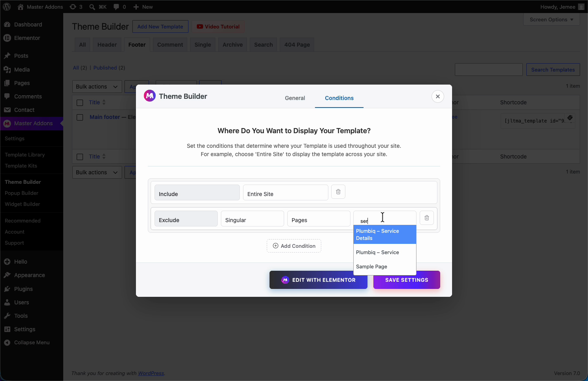Choose Plumbiq – Service Details suggestion

pos(385,234)
